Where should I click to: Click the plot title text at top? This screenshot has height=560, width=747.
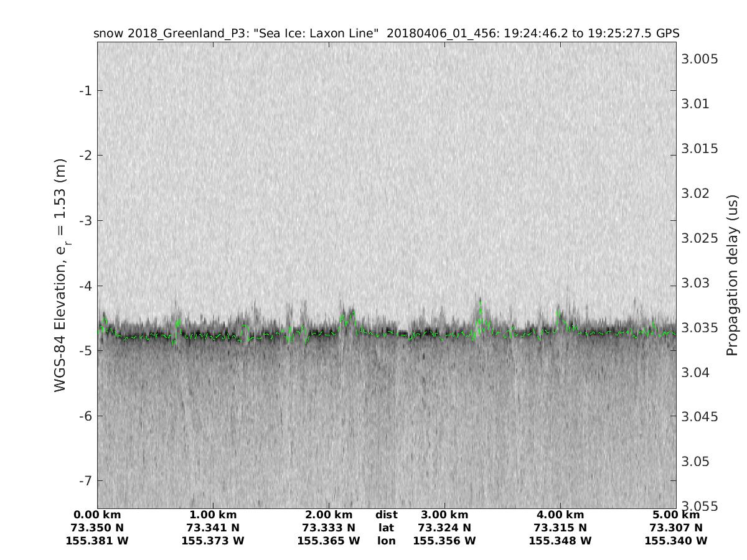(x=386, y=33)
